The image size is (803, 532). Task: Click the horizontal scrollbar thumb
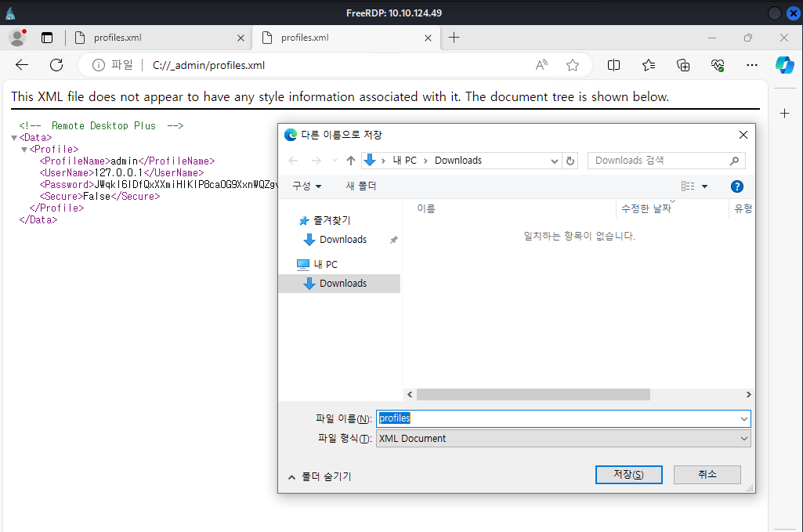534,394
